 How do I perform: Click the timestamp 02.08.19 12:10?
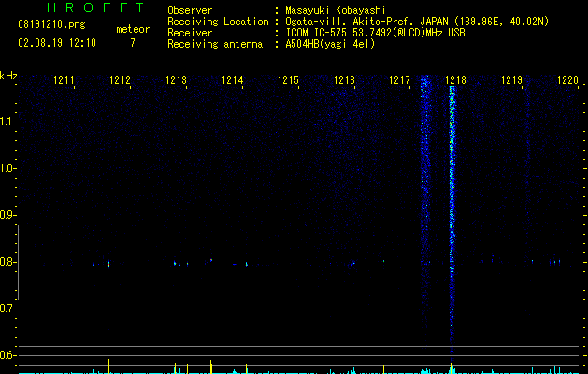(x=57, y=43)
